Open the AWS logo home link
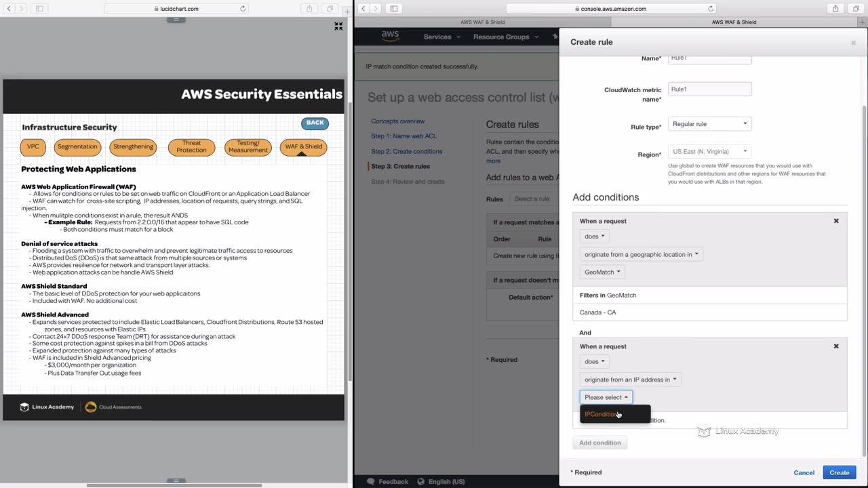 click(390, 37)
